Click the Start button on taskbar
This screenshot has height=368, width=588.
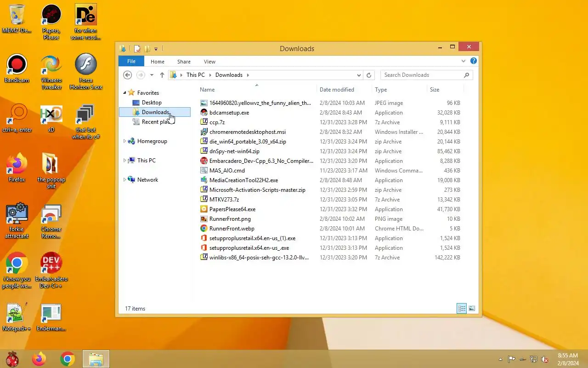point(12,359)
